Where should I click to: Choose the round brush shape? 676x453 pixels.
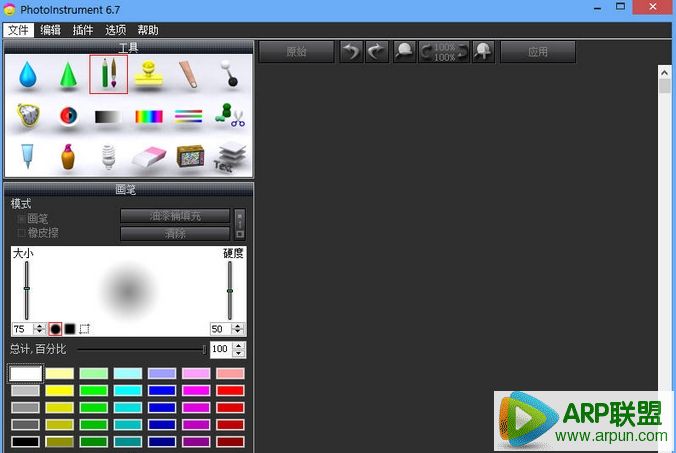(x=55, y=329)
